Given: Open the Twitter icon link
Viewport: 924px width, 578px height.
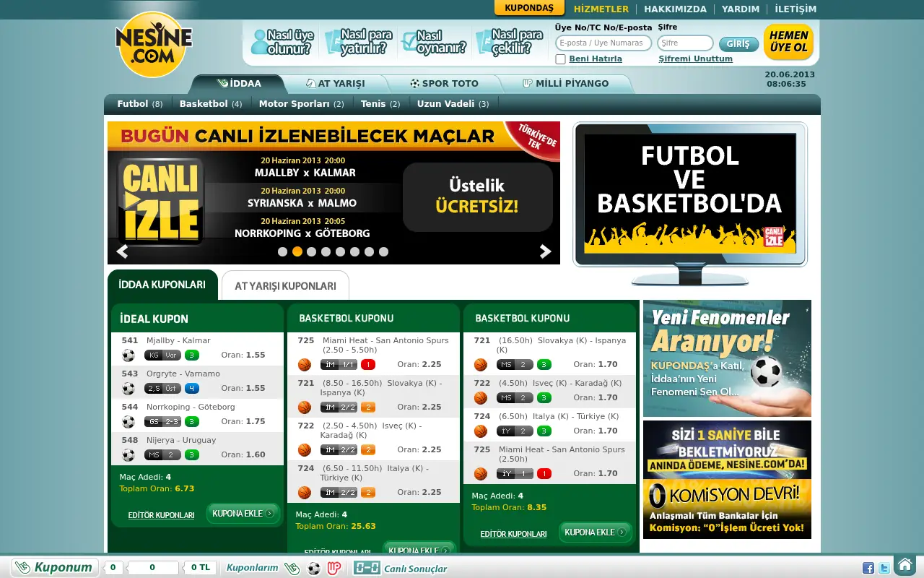Looking at the screenshot, I should (x=884, y=568).
